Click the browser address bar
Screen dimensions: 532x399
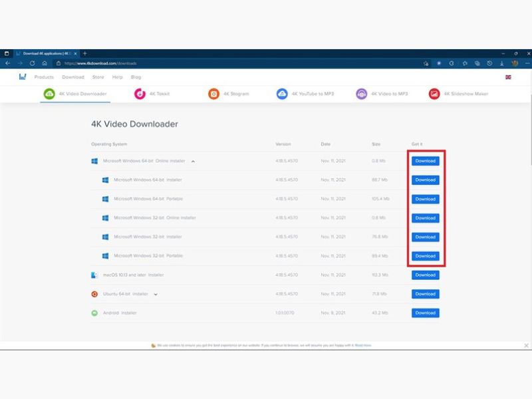pyautogui.click(x=233, y=63)
